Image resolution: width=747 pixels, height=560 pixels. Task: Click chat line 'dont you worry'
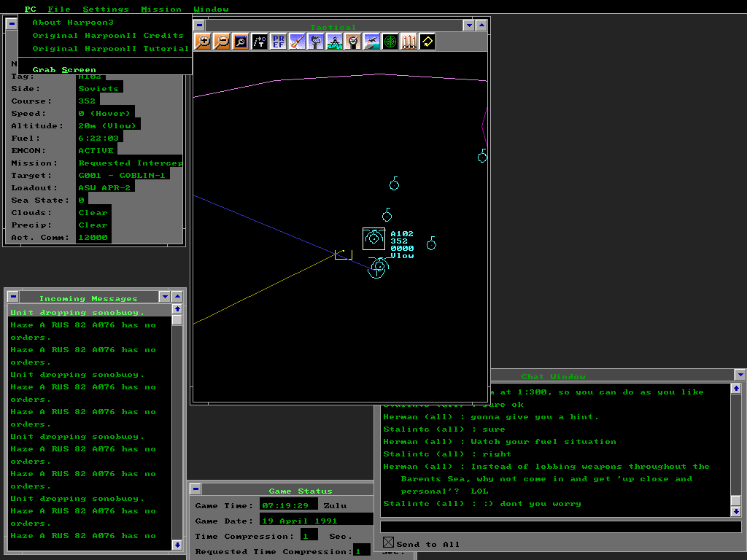pos(541,503)
